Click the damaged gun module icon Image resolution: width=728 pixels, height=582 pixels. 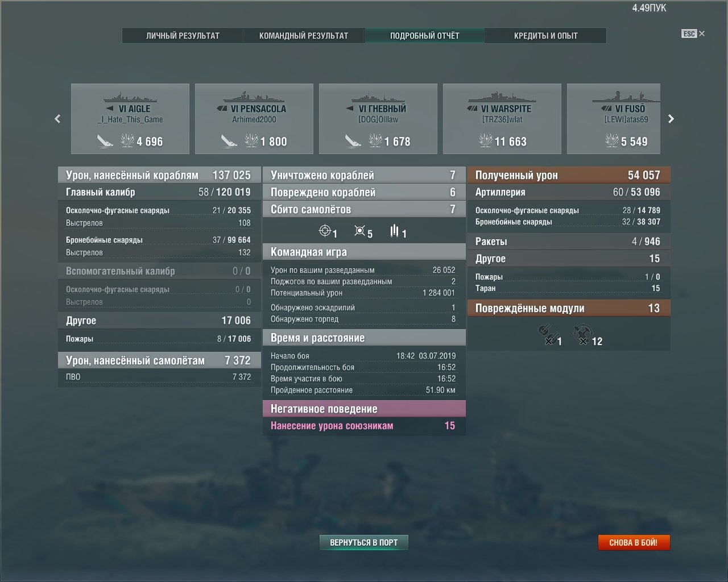(x=548, y=335)
